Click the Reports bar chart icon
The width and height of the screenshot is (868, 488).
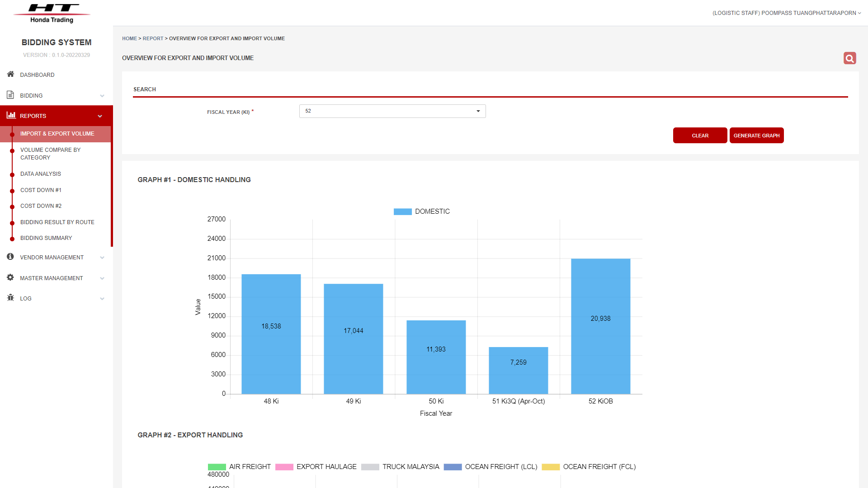[x=11, y=116]
